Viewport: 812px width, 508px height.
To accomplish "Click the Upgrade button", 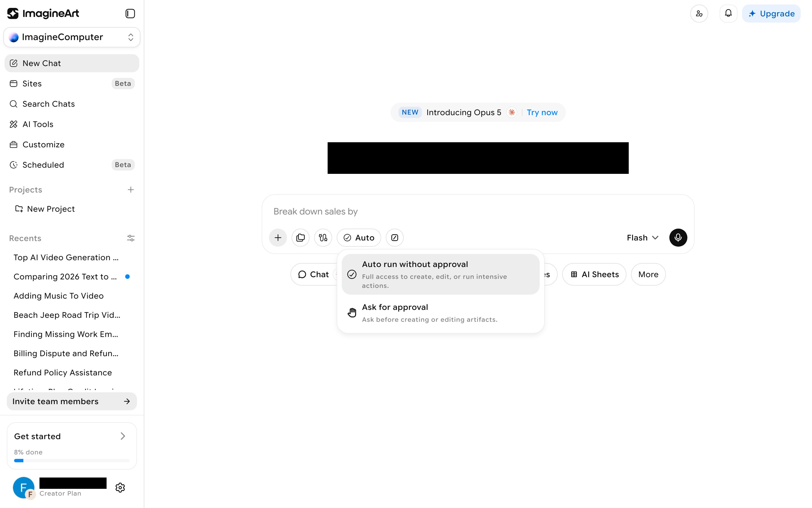I will pos(771,14).
